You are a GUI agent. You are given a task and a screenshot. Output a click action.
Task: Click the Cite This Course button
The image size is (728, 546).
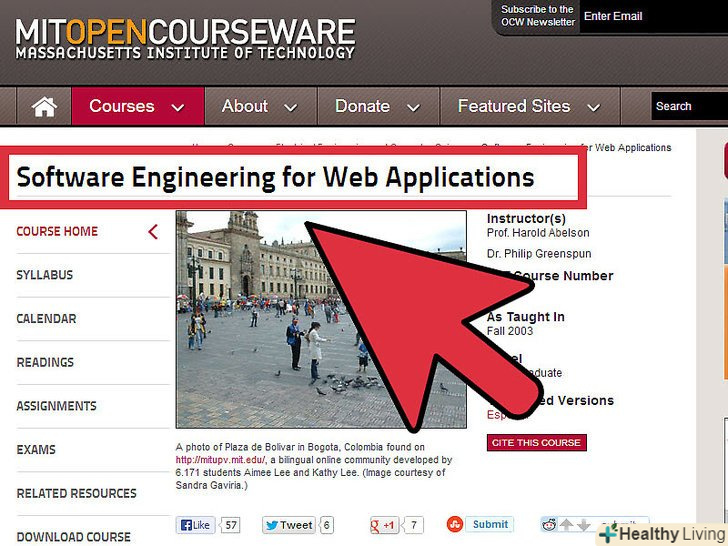[x=536, y=442]
